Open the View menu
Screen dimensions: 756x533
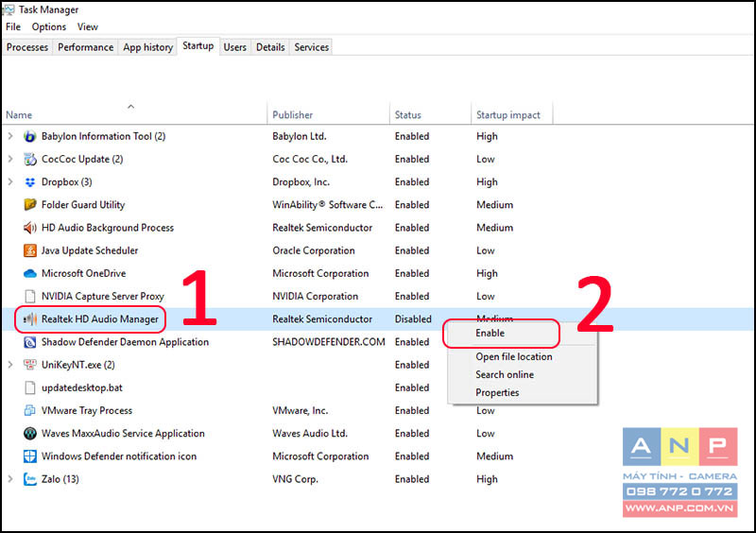pyautogui.click(x=87, y=27)
